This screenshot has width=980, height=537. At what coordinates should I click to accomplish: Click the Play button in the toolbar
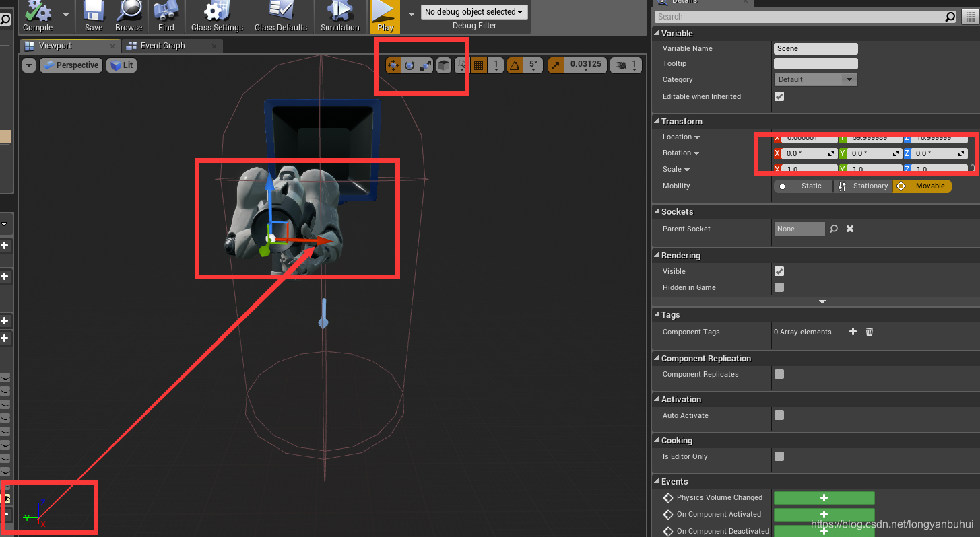click(385, 16)
